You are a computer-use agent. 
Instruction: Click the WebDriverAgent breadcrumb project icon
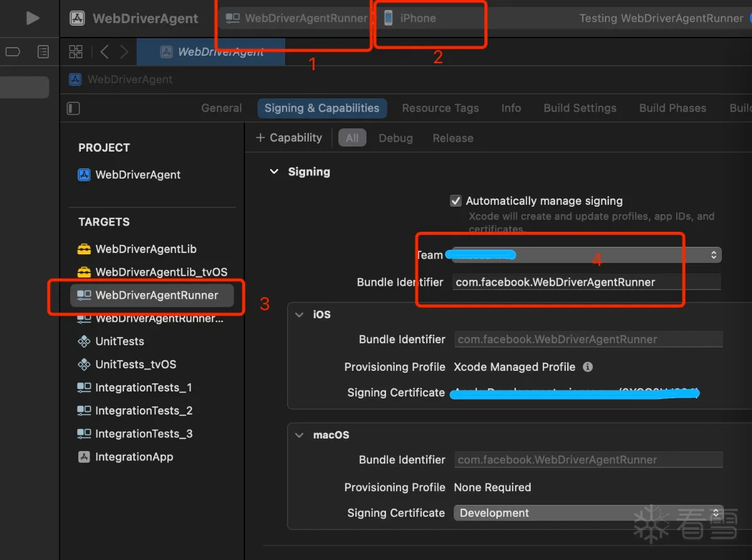[x=75, y=80]
